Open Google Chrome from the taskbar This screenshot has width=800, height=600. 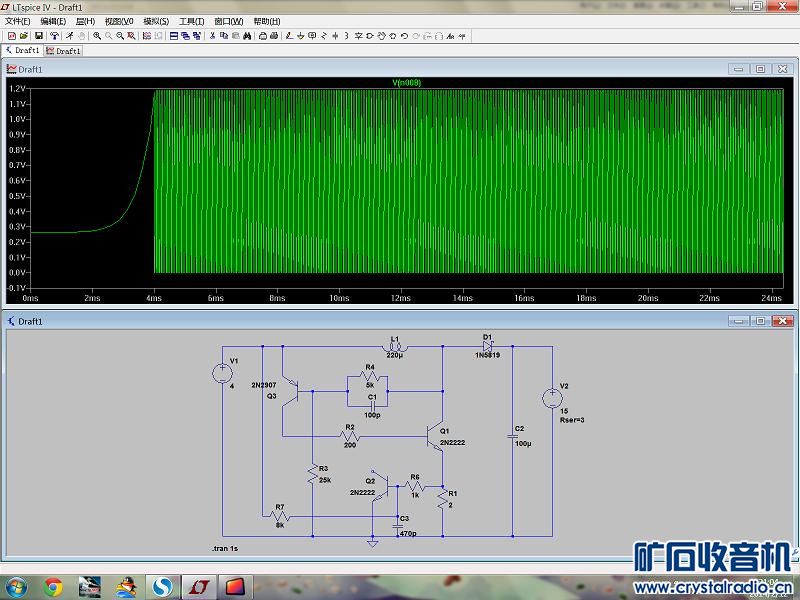click(x=53, y=586)
